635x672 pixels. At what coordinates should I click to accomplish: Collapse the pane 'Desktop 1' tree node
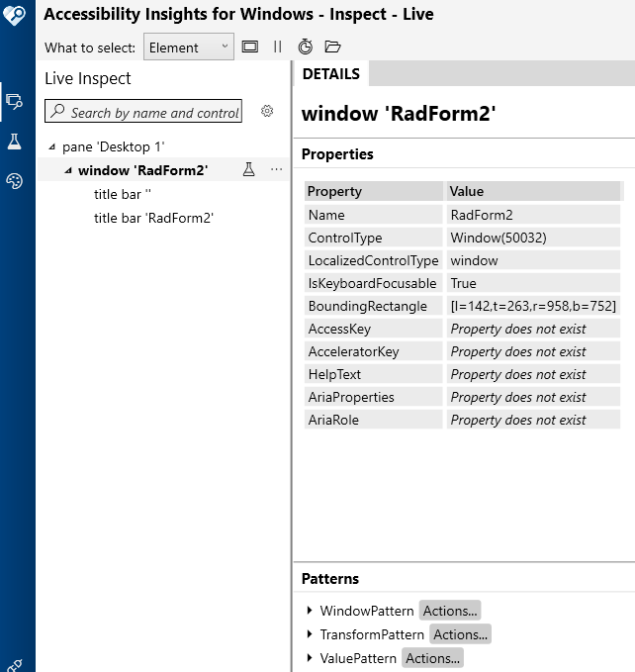(x=51, y=146)
